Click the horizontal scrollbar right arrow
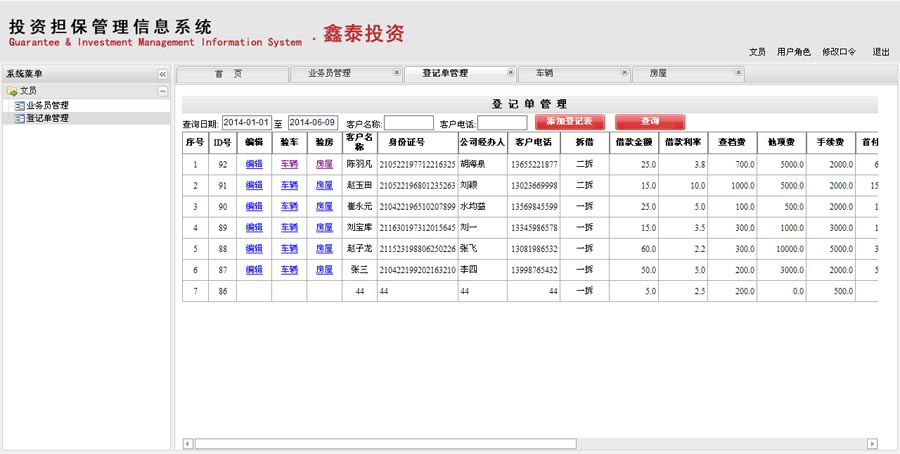The width and height of the screenshot is (900, 454). (x=872, y=443)
